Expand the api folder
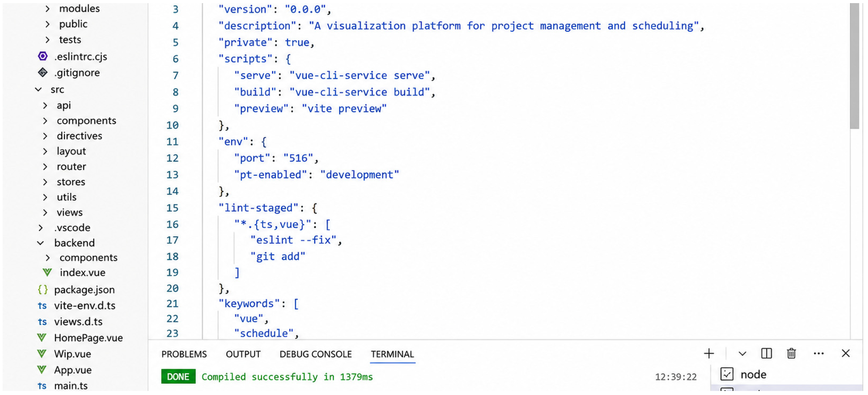868x395 pixels. (x=45, y=106)
